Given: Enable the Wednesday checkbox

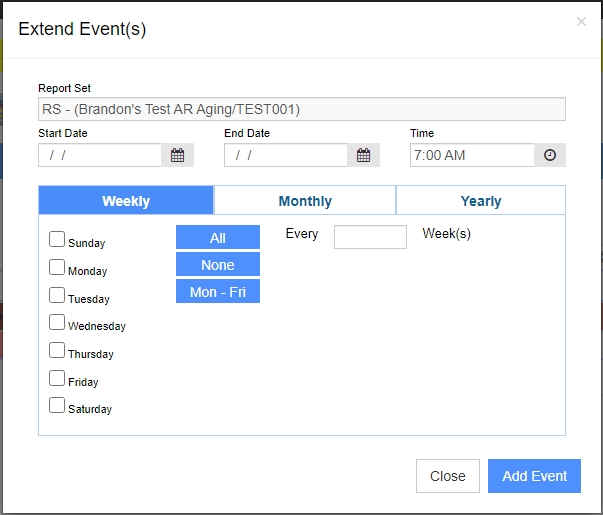Looking at the screenshot, I should (x=57, y=322).
